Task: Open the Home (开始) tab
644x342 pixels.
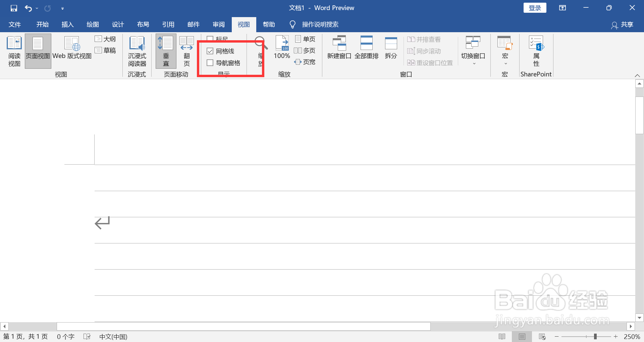Action: (x=43, y=24)
